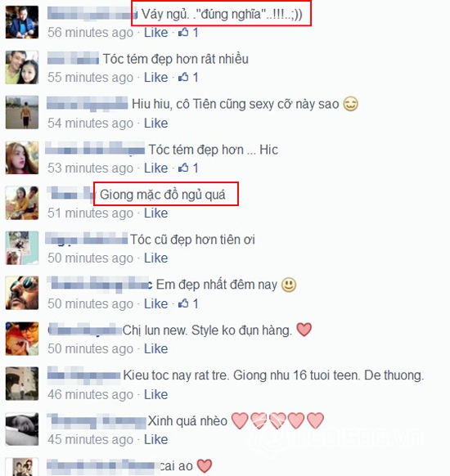Click heart emoji after 'Style ko đụn hàng'
Viewport: 450px width, 476px height.
(304, 330)
